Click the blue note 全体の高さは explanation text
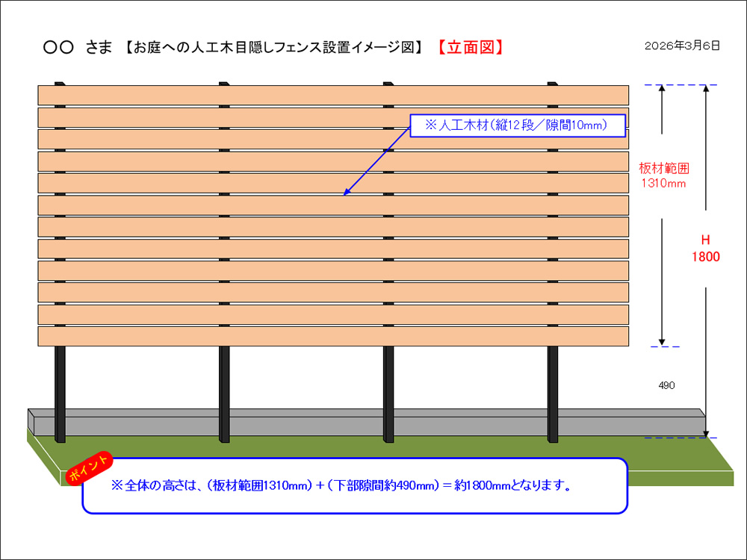This screenshot has width=747, height=560. [x=341, y=486]
